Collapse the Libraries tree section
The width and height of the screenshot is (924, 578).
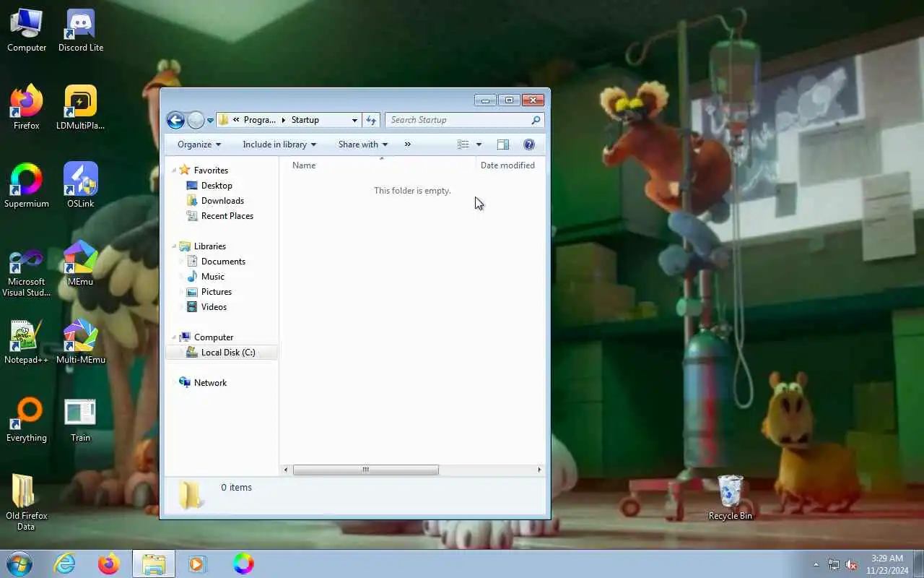(x=174, y=246)
